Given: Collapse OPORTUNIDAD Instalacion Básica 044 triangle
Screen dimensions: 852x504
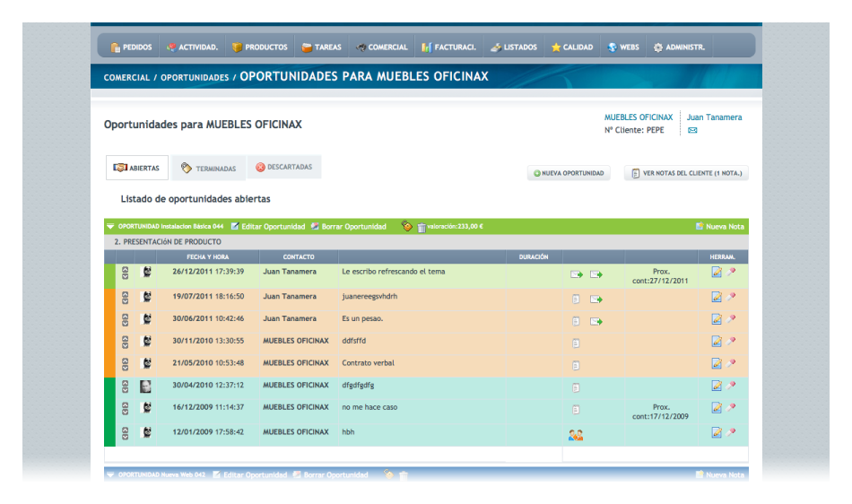Looking at the screenshot, I should (111, 227).
